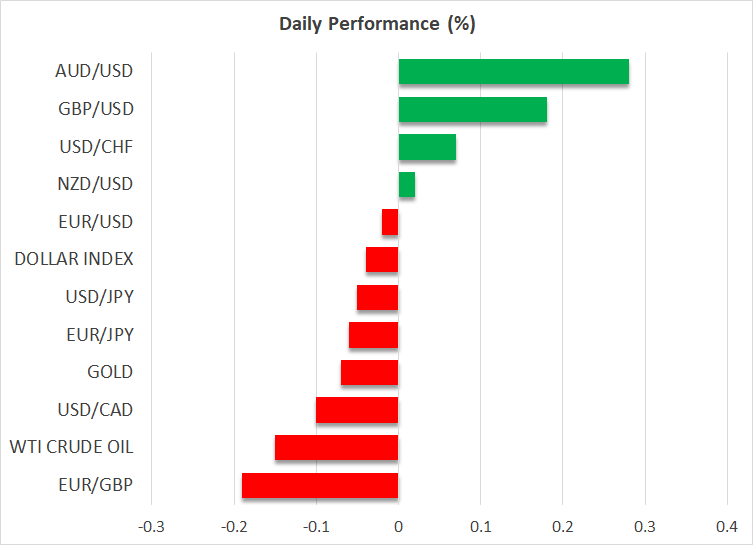Select the red USD/JPY bar

[x=378, y=297]
